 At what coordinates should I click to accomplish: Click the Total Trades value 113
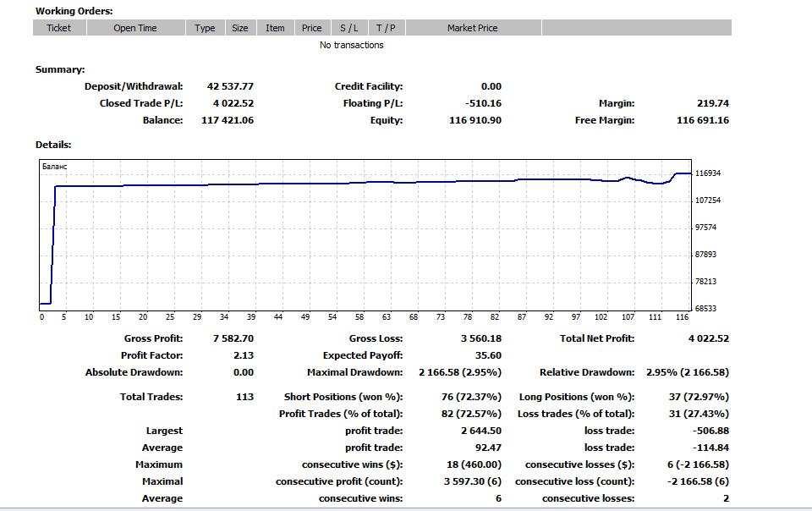[244, 397]
